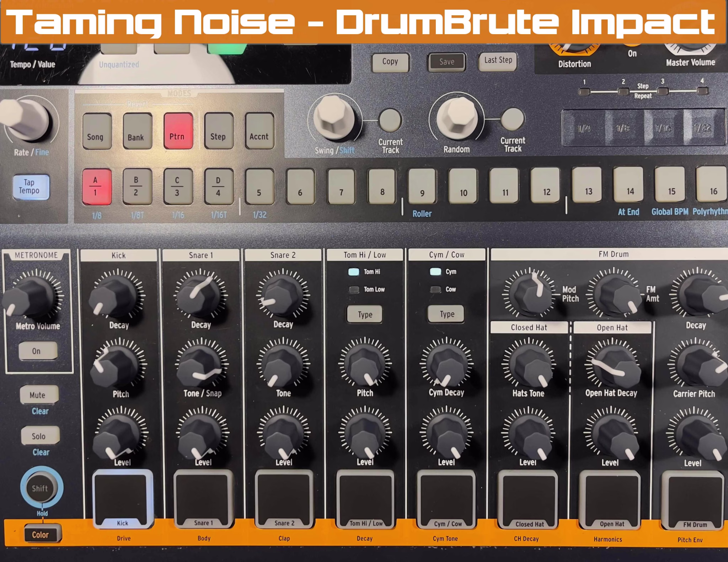This screenshot has width=728, height=562.
Task: Select the Song mode button
Action: [97, 131]
